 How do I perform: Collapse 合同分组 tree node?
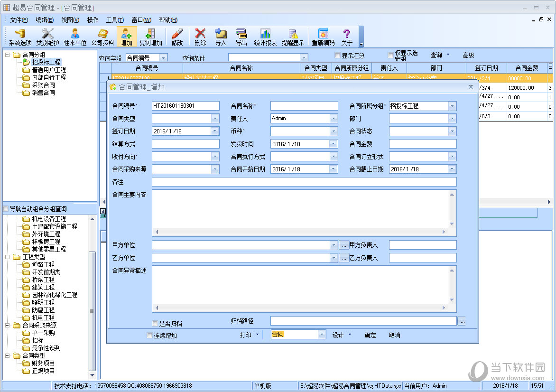pyautogui.click(x=7, y=55)
